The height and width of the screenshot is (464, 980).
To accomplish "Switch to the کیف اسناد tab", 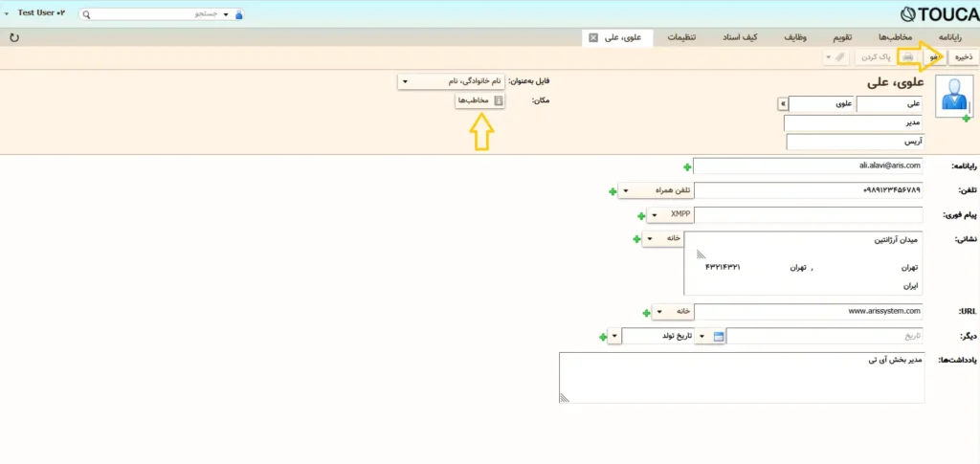I will (742, 37).
